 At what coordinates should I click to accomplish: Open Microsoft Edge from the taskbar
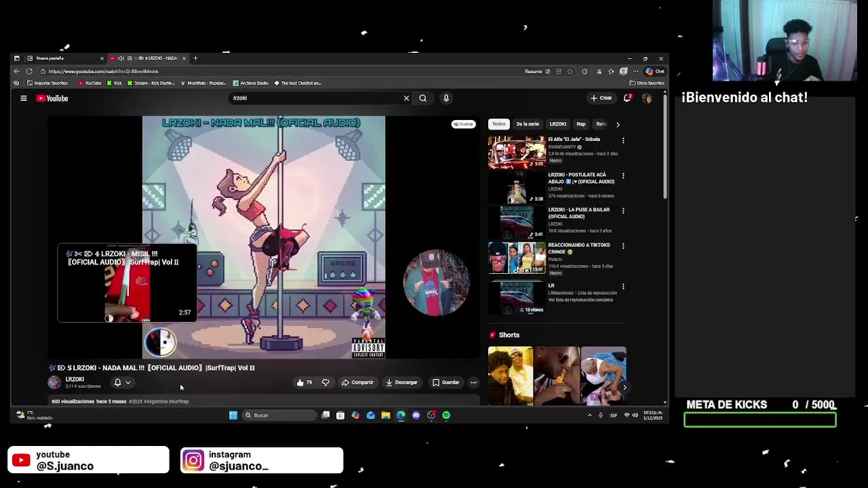[x=401, y=415]
